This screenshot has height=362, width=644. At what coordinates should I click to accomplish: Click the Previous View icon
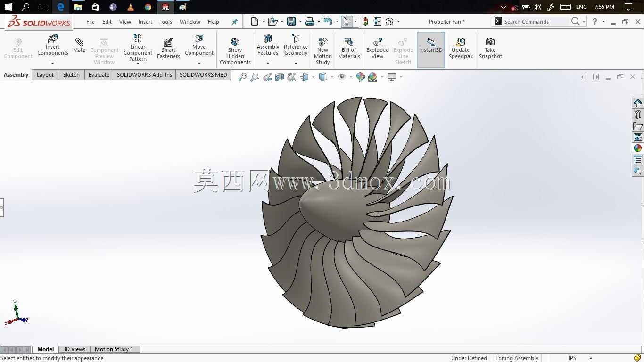267,77
